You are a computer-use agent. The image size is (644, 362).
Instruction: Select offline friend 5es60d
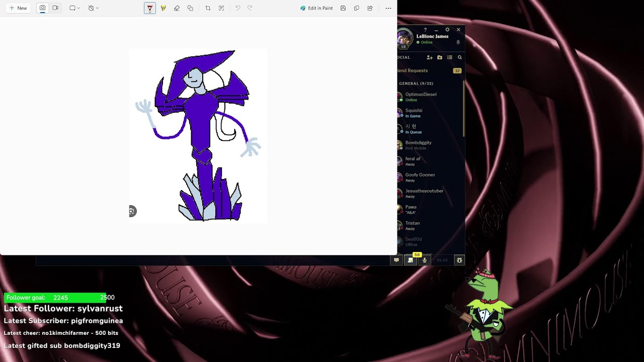click(430, 241)
